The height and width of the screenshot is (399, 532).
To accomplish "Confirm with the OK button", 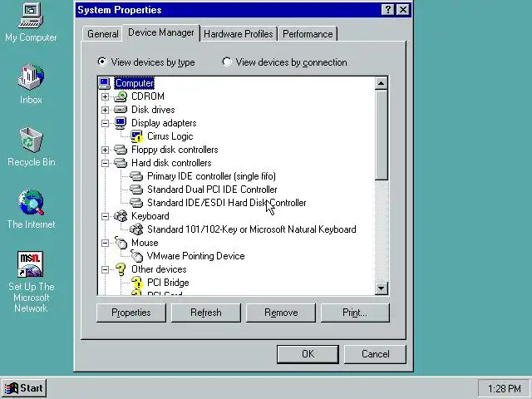I will pos(308,354).
